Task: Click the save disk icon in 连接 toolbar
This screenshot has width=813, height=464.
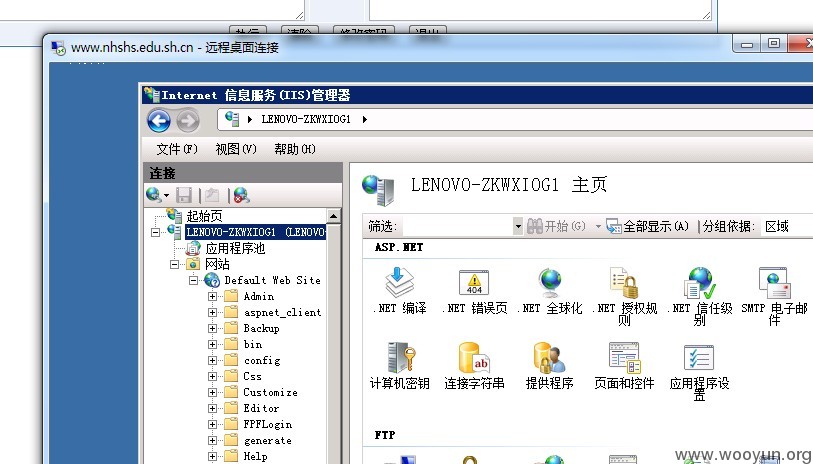Action: coord(184,195)
